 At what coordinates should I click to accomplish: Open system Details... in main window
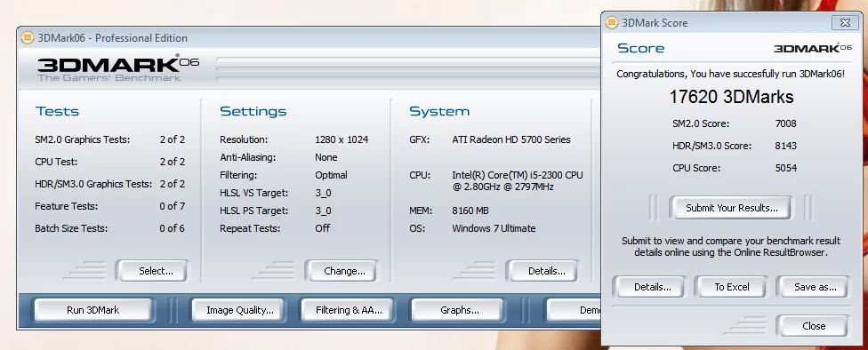coord(542,271)
